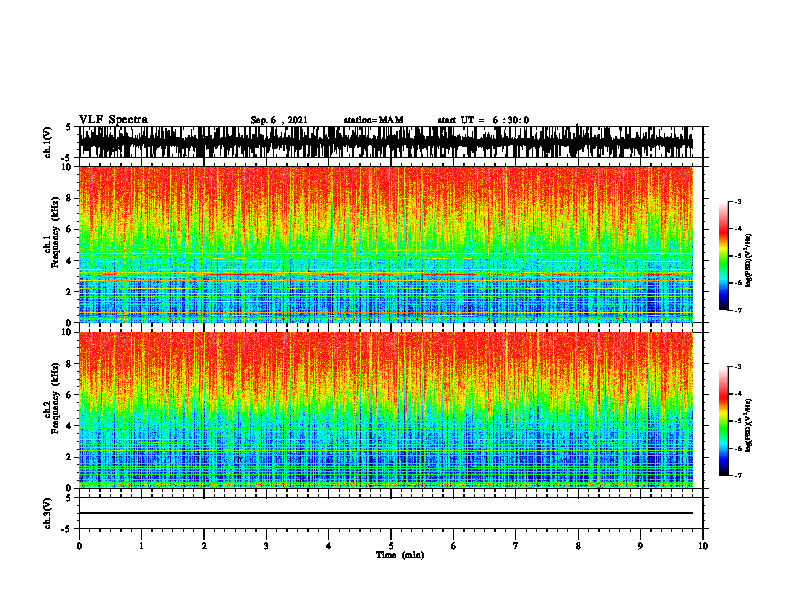
Task: Click the '8' tick on ch.1 frequency axis
Action: [70, 198]
